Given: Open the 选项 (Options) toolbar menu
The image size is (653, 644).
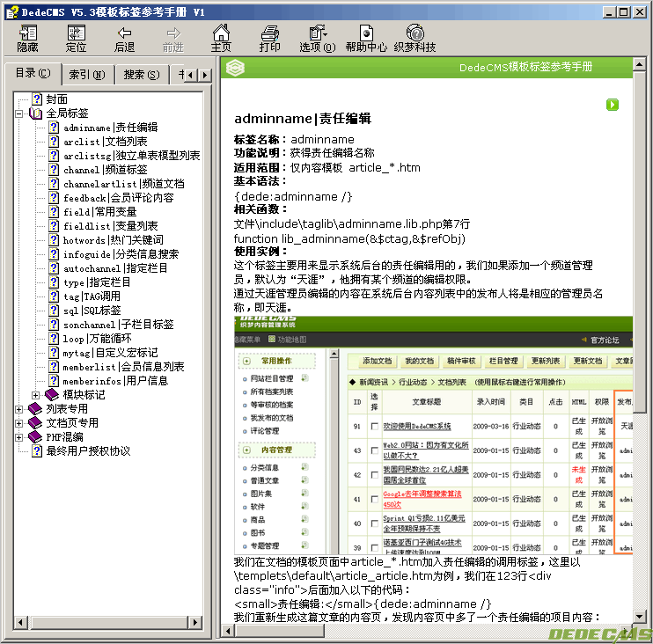Looking at the screenshot, I should [x=318, y=39].
